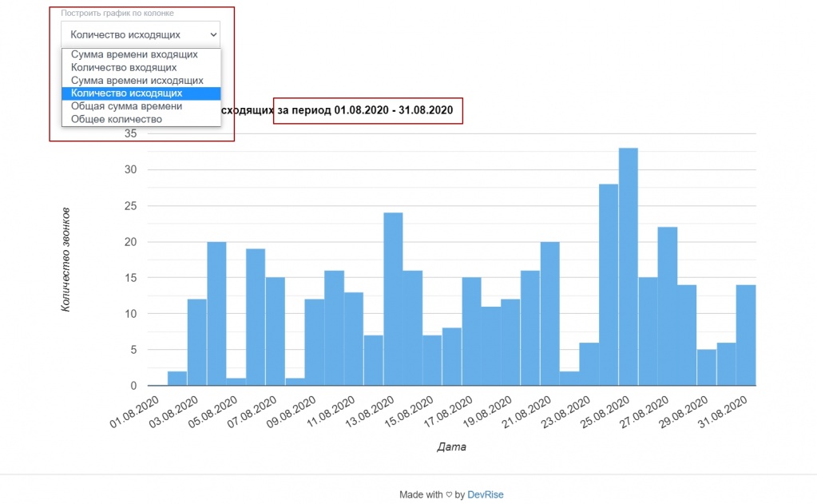Click the bar reaching 24 calls
The image size is (817, 504).
pos(394,300)
